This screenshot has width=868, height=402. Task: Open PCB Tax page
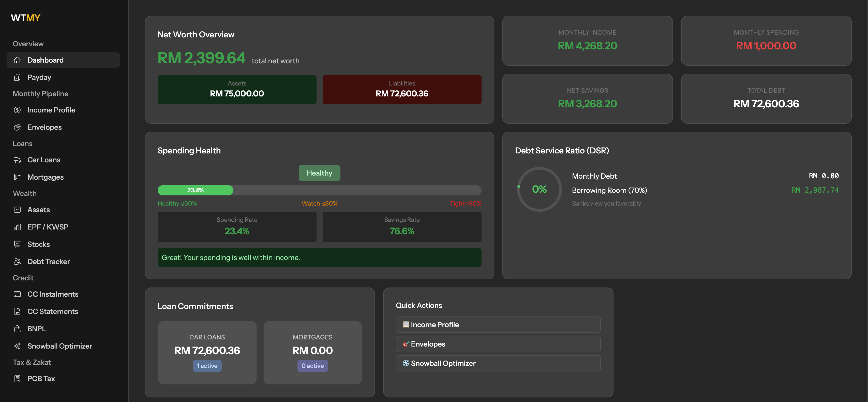pyautogui.click(x=63, y=378)
